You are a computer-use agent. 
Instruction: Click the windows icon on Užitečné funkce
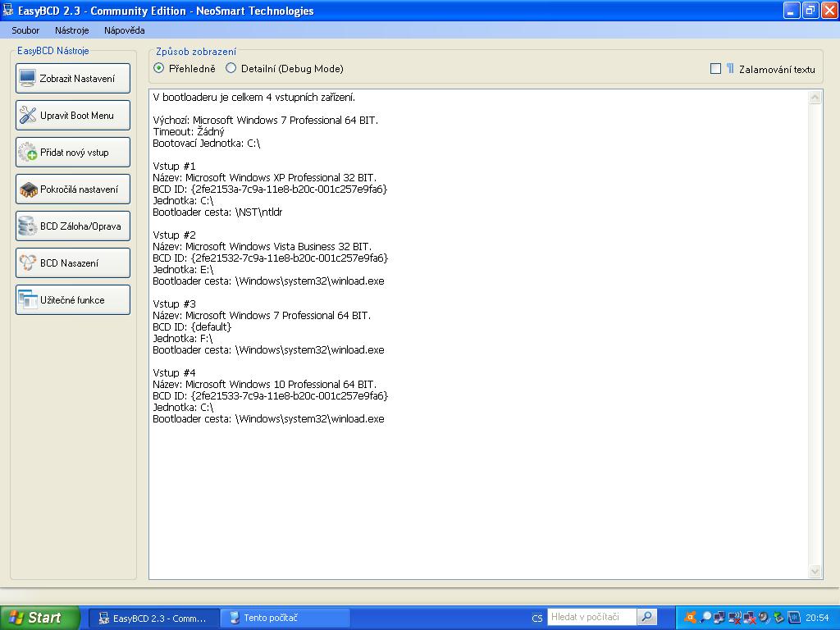click(28, 300)
